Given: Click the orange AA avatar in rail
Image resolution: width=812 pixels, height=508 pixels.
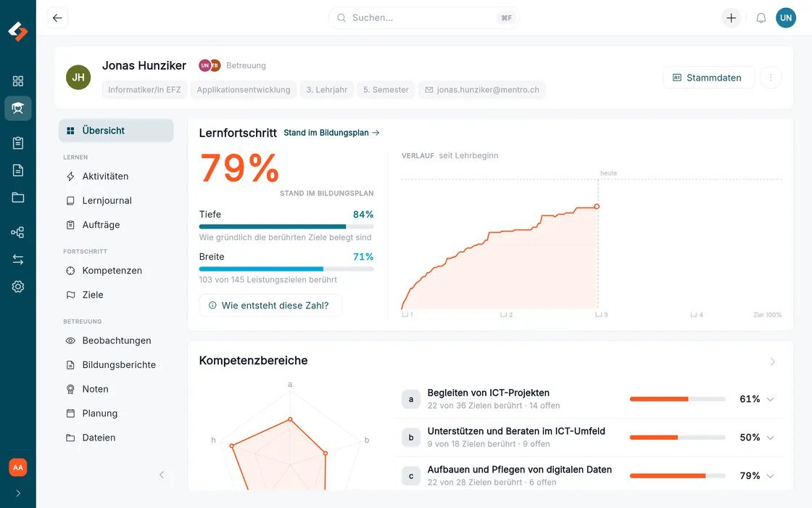Looking at the screenshot, I should click(17, 467).
